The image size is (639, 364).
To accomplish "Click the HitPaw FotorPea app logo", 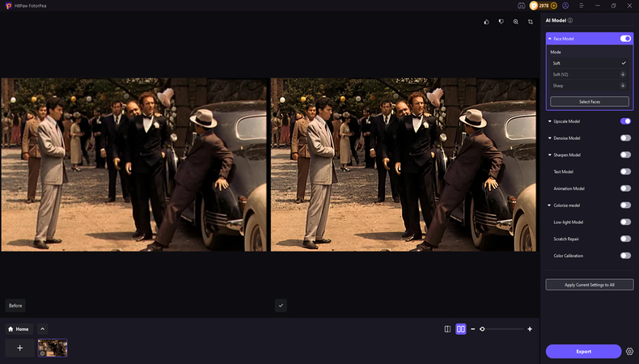I will coord(8,6).
